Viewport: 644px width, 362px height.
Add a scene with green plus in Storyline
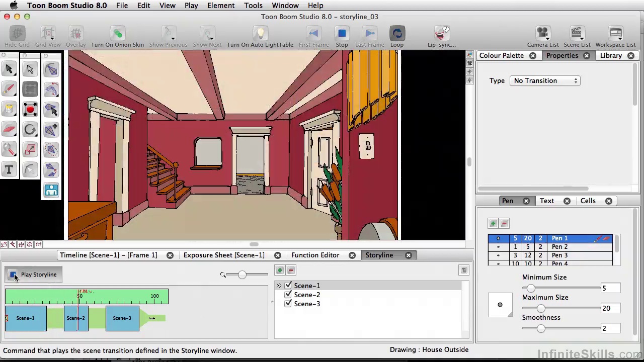point(280,270)
